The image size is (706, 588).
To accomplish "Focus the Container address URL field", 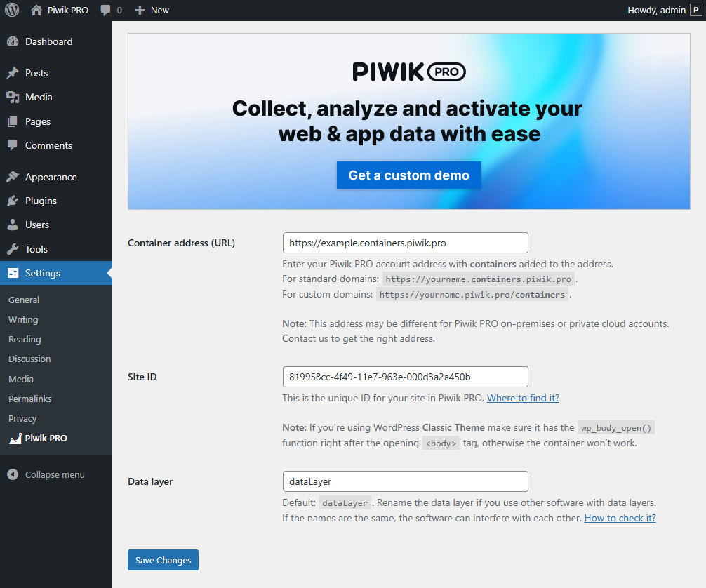I will pos(405,243).
